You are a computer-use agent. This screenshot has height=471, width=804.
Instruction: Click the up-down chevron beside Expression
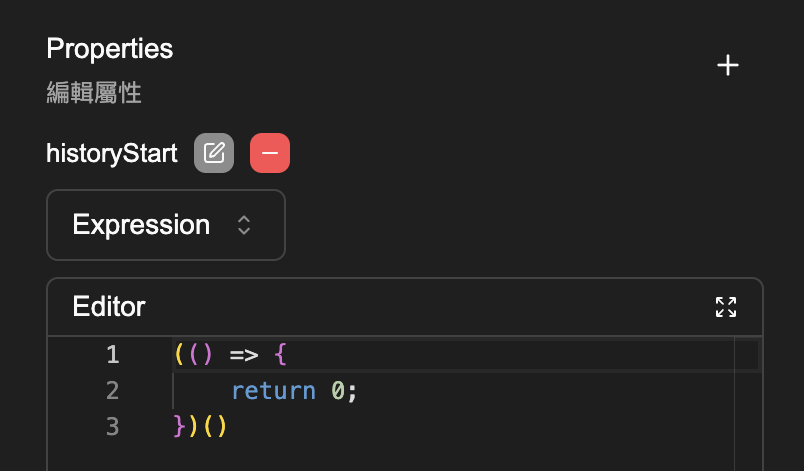pyautogui.click(x=244, y=225)
